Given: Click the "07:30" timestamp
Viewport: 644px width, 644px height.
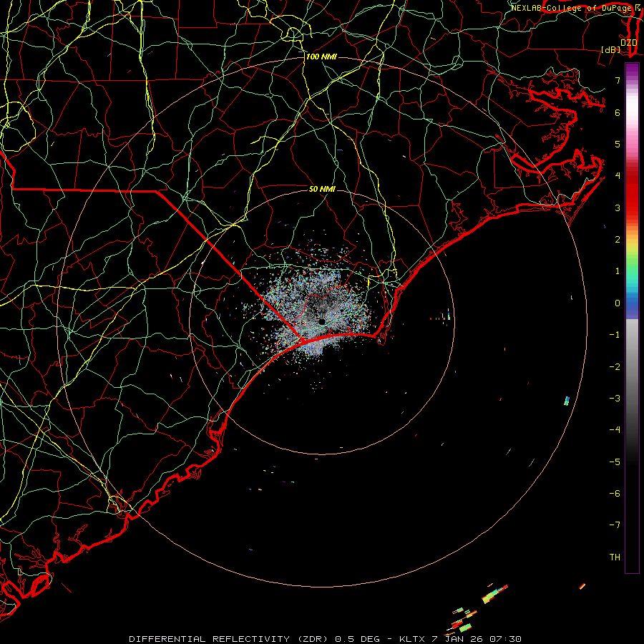Looking at the screenshot, I should click(505, 639).
